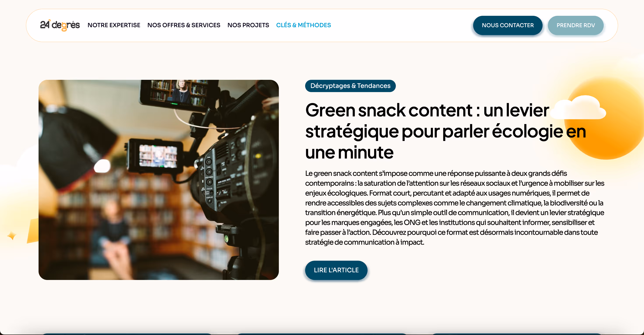Open the Décryptages & Tendances category tag
This screenshot has height=335, width=644.
click(x=350, y=86)
